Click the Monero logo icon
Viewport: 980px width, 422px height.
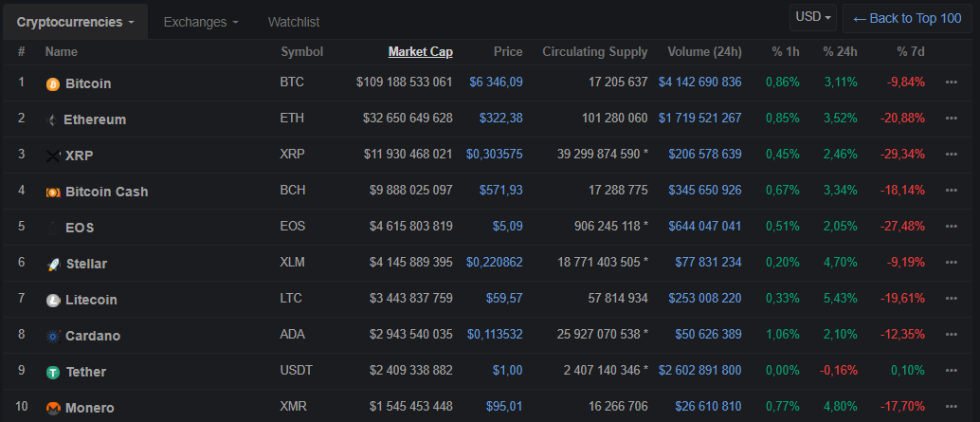53,409
